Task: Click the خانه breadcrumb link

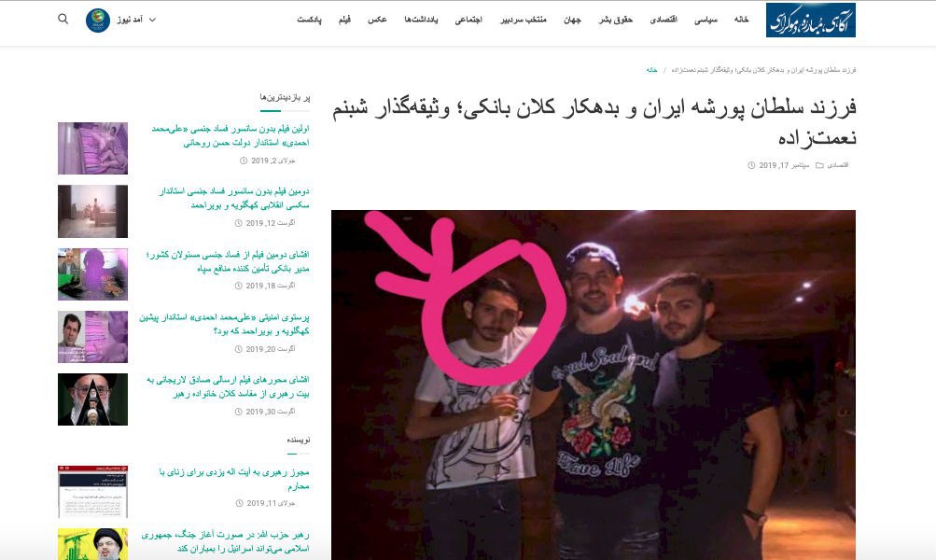Action: [651, 70]
